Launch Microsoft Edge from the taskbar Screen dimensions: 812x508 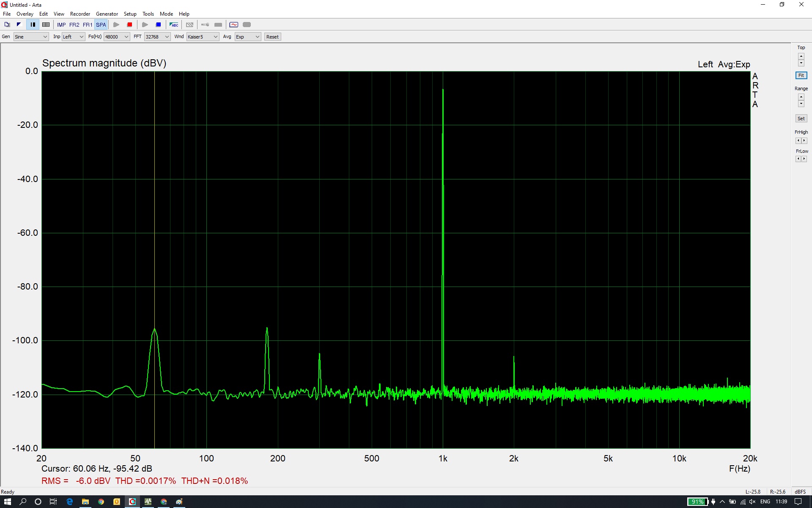70,502
